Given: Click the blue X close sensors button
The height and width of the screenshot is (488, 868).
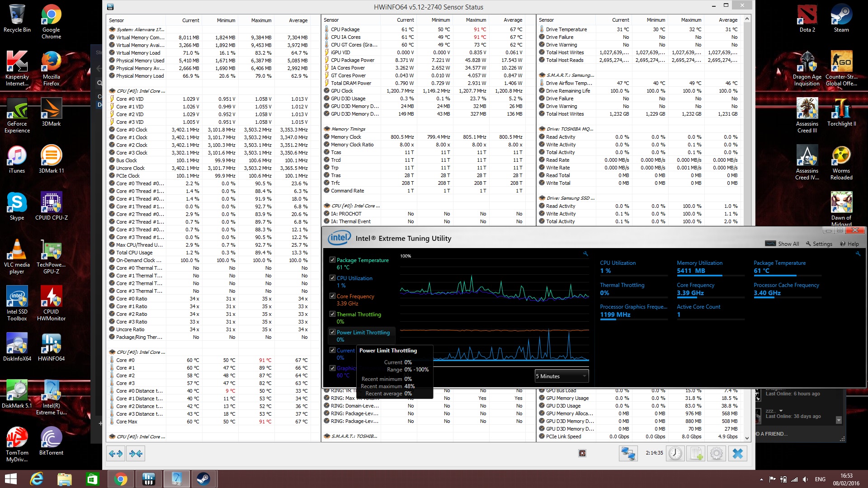Looking at the screenshot, I should [738, 453].
